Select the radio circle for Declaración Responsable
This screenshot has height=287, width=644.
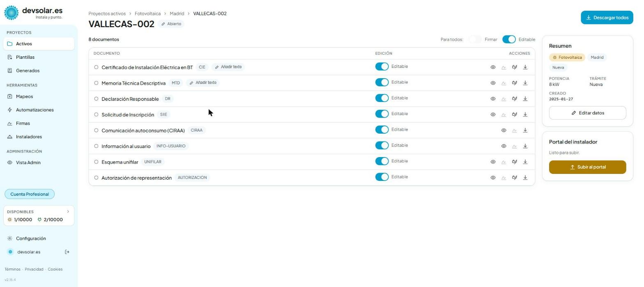pyautogui.click(x=96, y=99)
